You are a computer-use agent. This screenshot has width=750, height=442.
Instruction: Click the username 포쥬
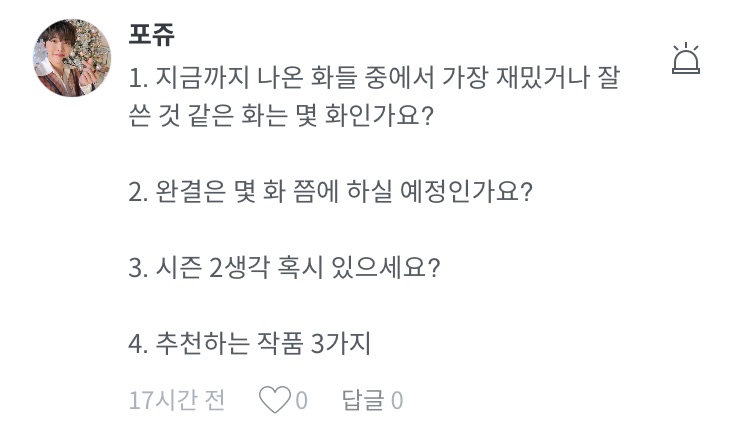pyautogui.click(x=152, y=34)
